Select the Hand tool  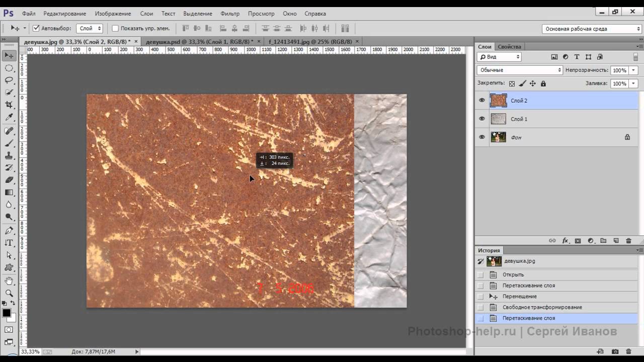[9, 281]
